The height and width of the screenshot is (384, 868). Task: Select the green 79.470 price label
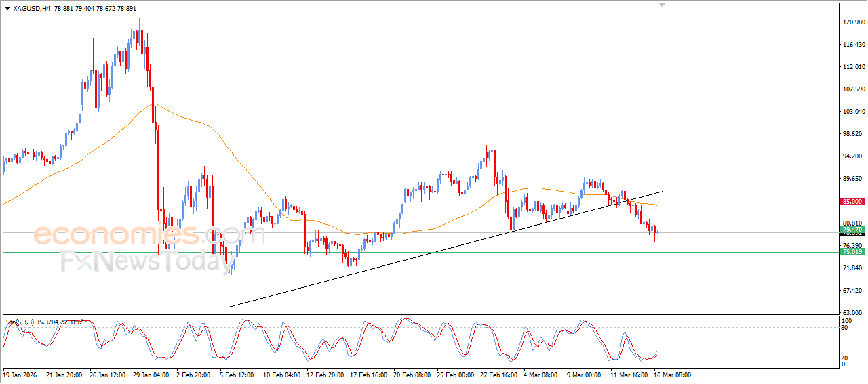pos(852,230)
